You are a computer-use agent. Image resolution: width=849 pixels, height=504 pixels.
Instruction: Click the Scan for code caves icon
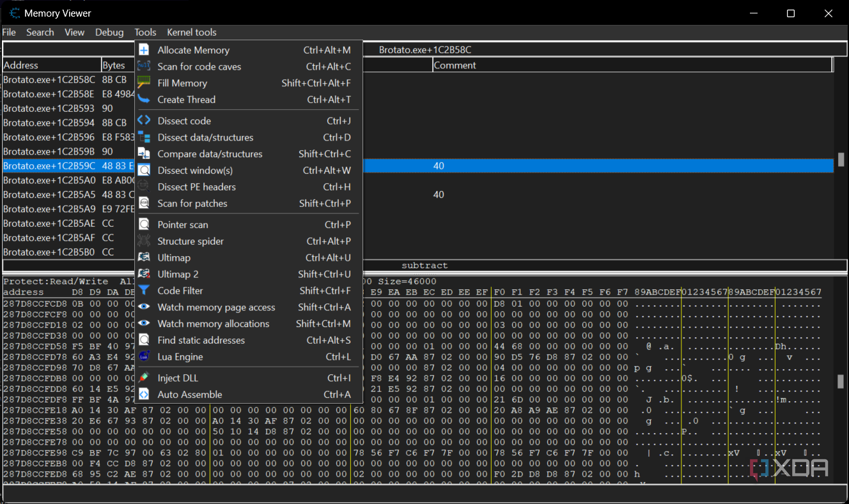tap(144, 66)
